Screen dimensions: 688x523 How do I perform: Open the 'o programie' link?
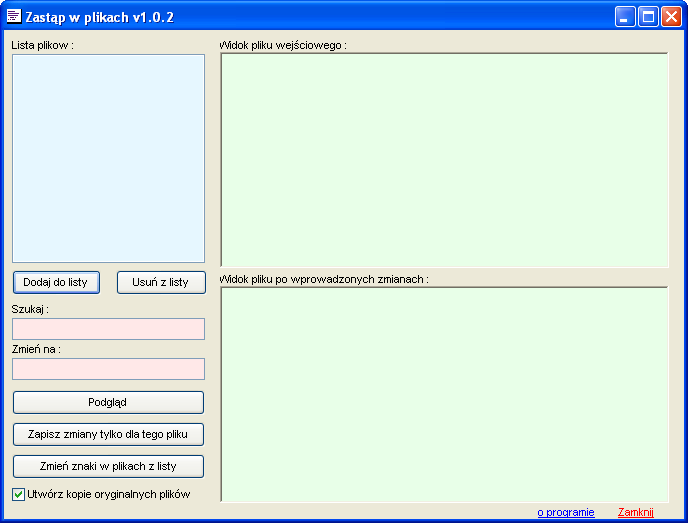tap(565, 512)
